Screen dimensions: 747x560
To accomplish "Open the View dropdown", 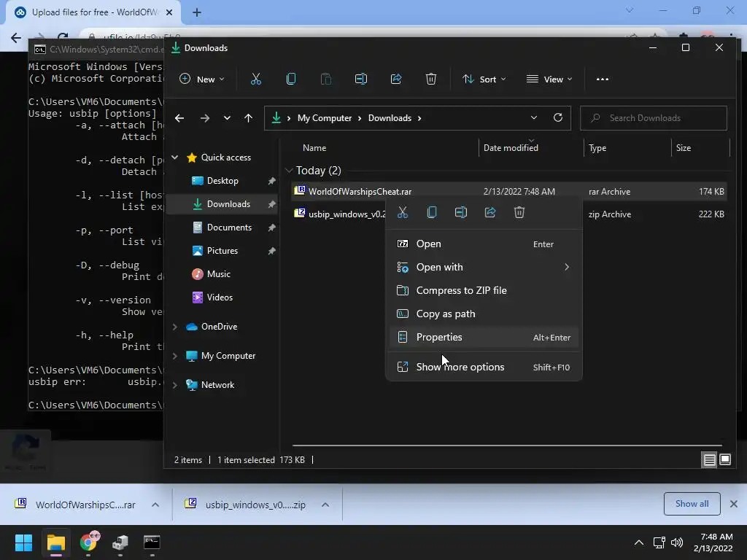I will click(549, 79).
